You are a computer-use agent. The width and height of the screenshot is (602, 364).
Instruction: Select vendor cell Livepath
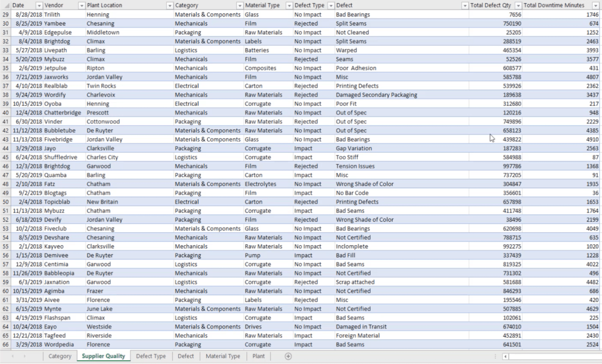pos(64,50)
